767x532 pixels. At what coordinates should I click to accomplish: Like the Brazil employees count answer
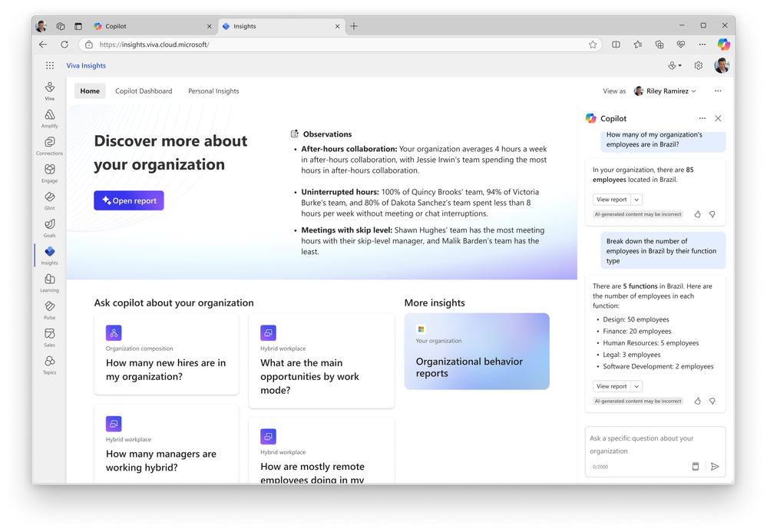tap(698, 214)
